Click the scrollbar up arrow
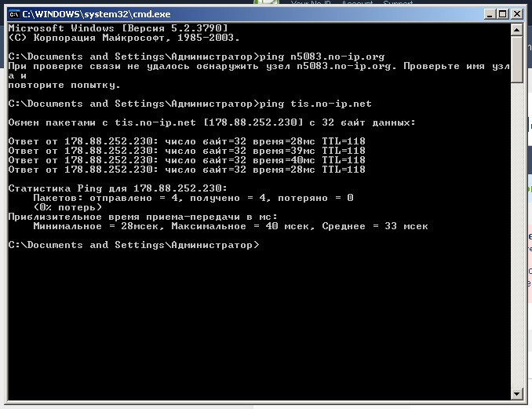Viewport: 532px width, 409px height. pos(516,29)
